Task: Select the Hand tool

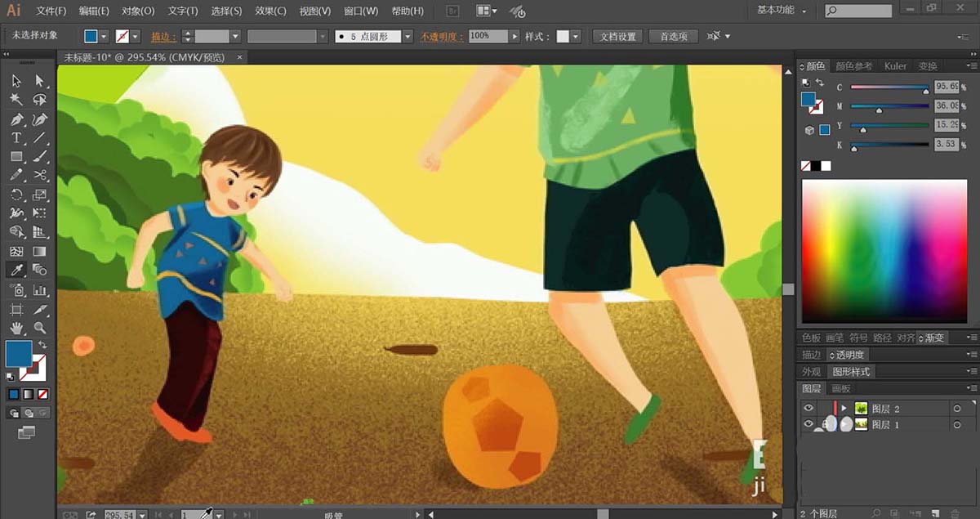Action: [x=16, y=329]
